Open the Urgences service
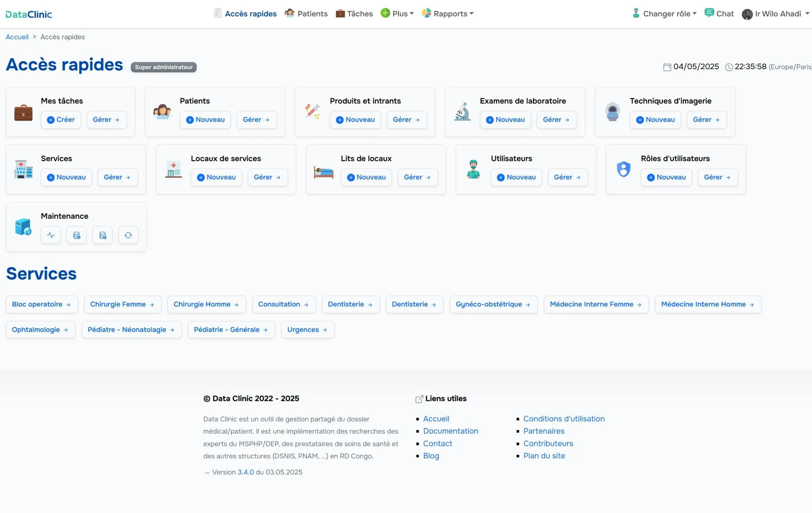The image size is (812, 513). point(308,330)
